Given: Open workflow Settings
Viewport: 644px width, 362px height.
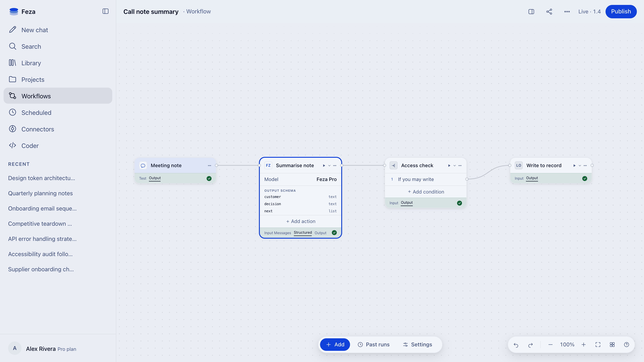Looking at the screenshot, I should 417,345.
